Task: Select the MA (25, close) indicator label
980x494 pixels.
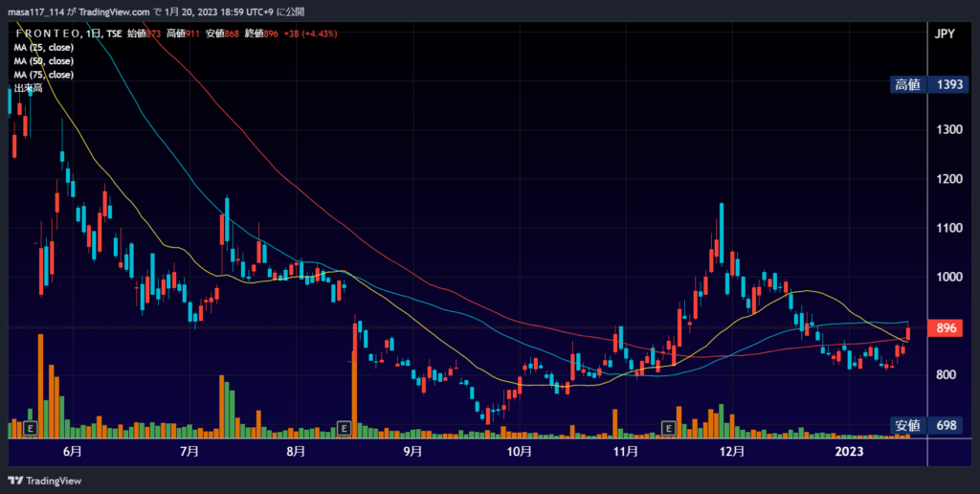Action: pyautogui.click(x=44, y=48)
